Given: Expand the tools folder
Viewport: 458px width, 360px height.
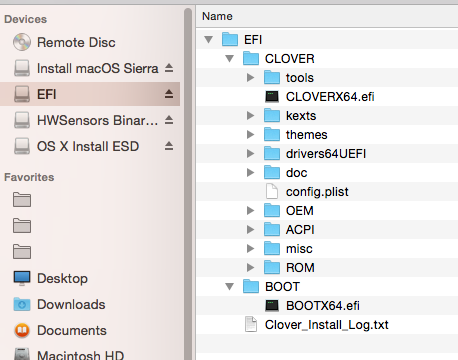Looking at the screenshot, I should (x=250, y=78).
